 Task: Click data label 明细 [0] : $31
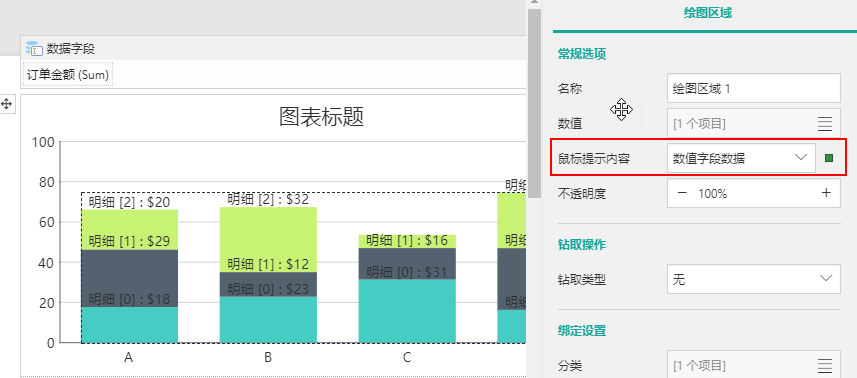tap(407, 271)
